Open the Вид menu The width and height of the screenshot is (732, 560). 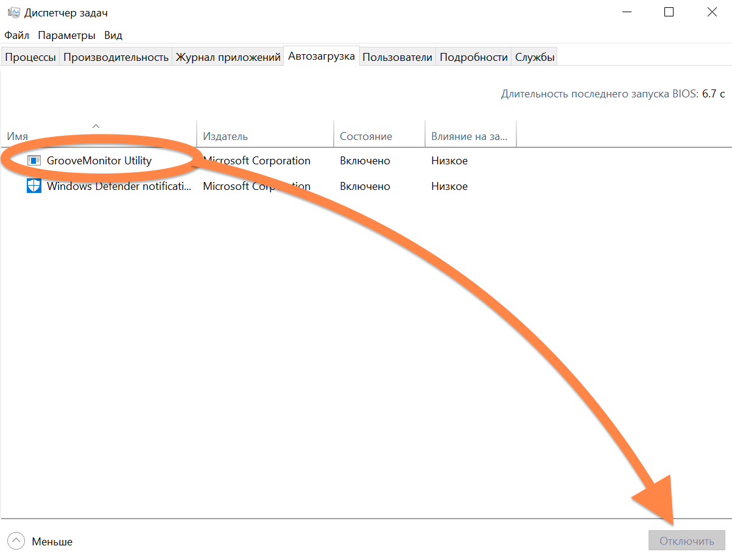[113, 35]
